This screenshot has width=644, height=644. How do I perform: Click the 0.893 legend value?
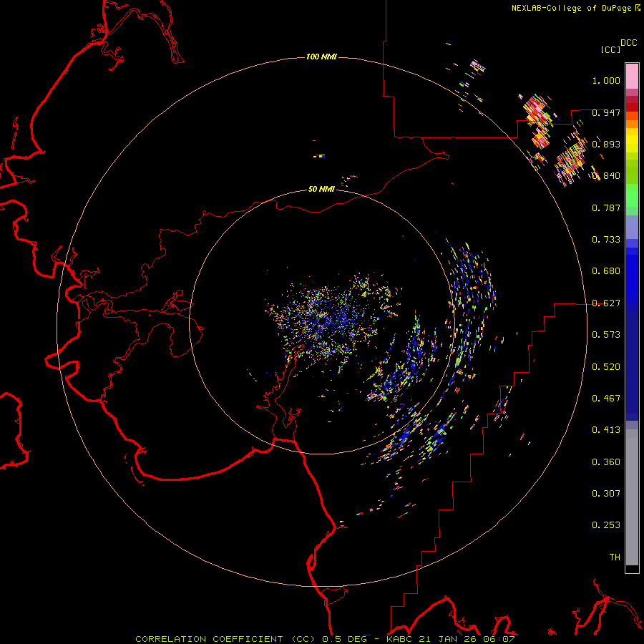click(606, 144)
